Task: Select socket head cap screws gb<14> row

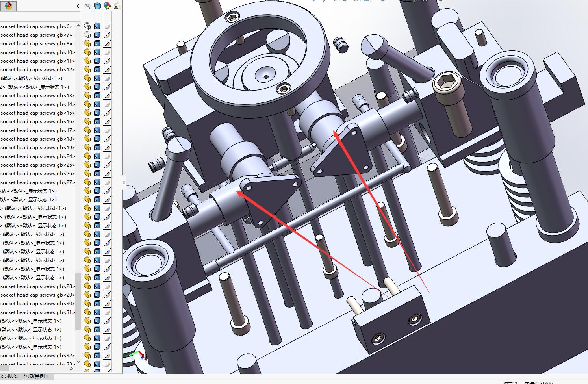Action: [x=37, y=104]
